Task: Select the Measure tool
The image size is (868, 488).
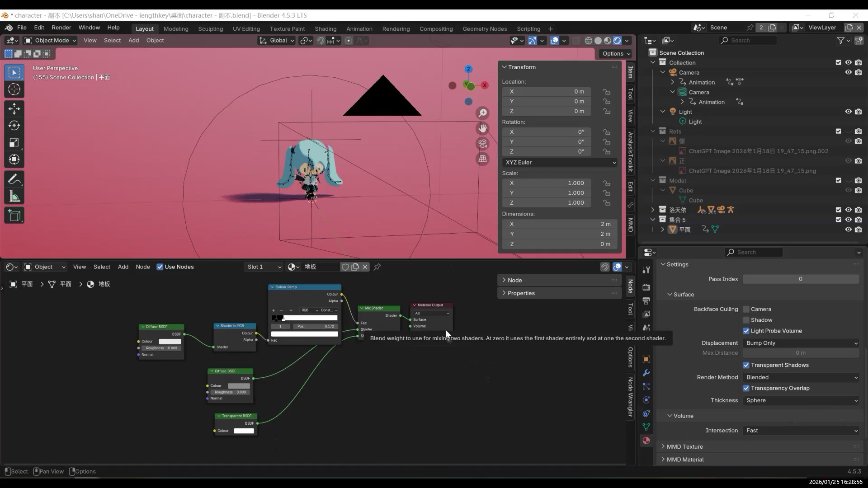Action: tap(14, 197)
